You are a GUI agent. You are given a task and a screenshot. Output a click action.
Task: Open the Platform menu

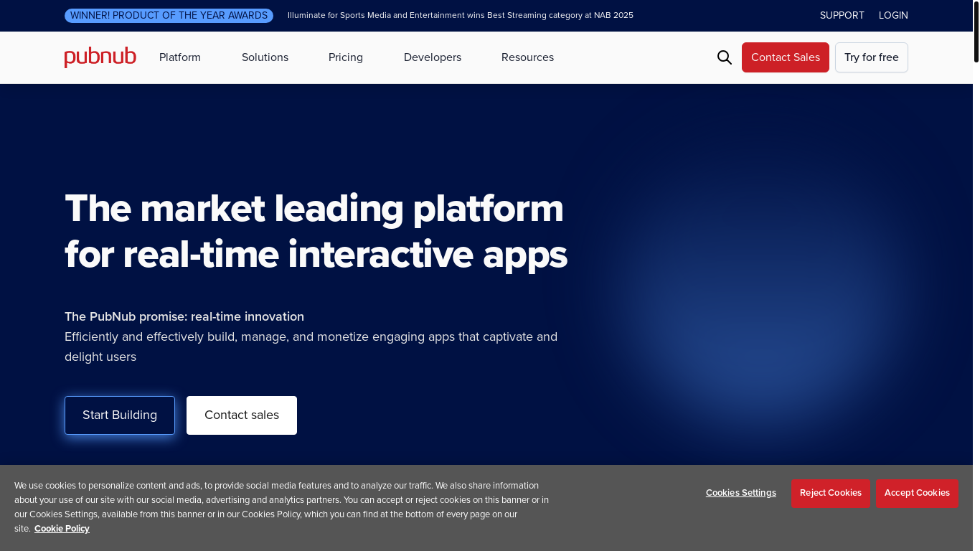coord(180,57)
